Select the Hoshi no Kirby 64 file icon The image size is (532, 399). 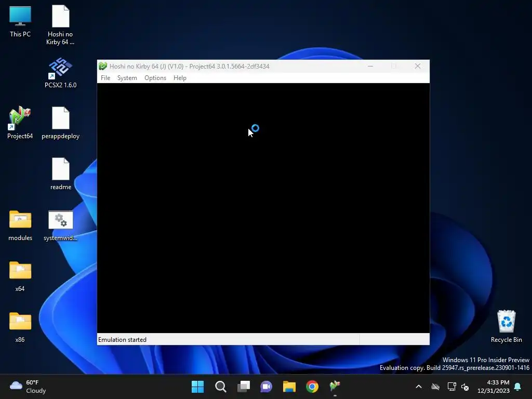pos(60,25)
